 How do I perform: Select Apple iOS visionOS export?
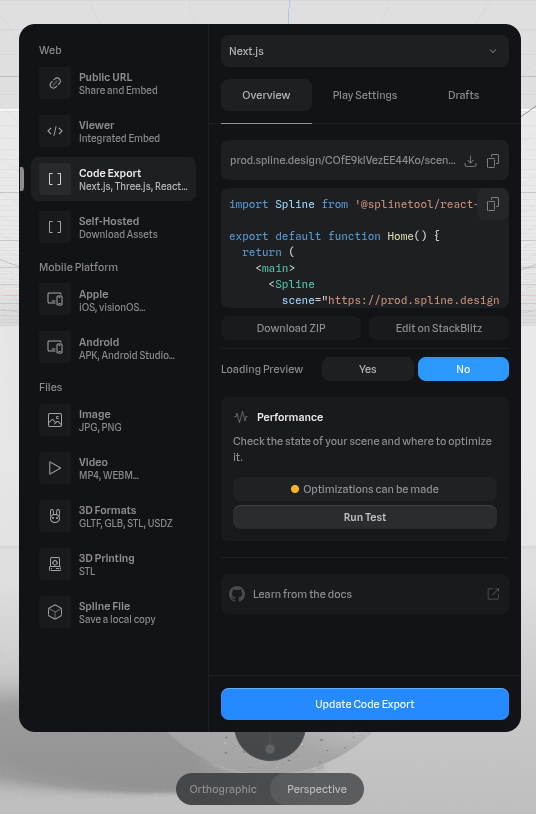114,300
